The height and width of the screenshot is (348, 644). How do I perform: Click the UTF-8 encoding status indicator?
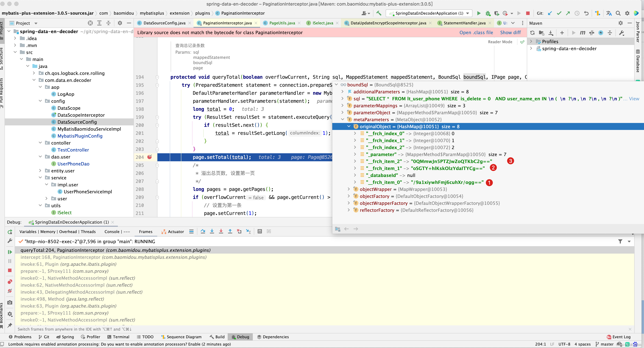[564, 344]
